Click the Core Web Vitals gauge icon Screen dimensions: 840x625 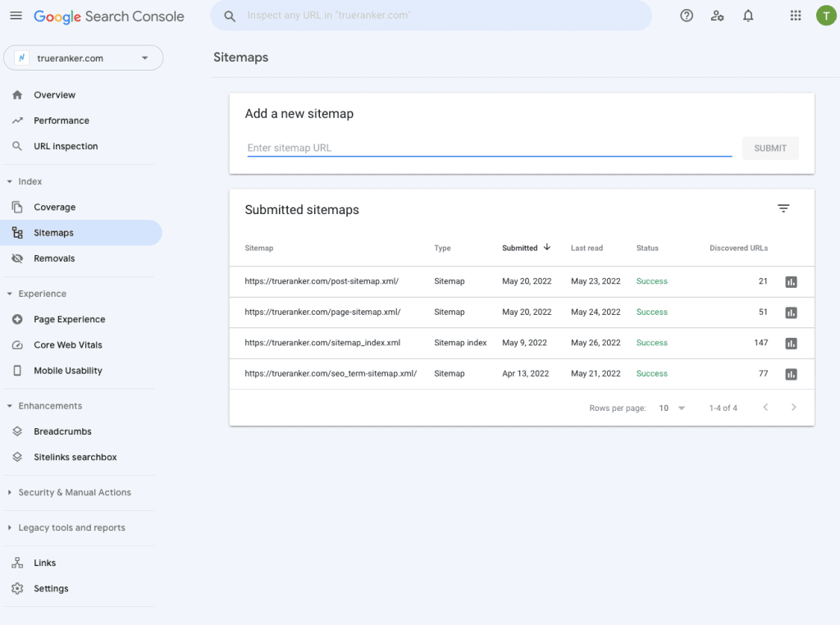17,345
